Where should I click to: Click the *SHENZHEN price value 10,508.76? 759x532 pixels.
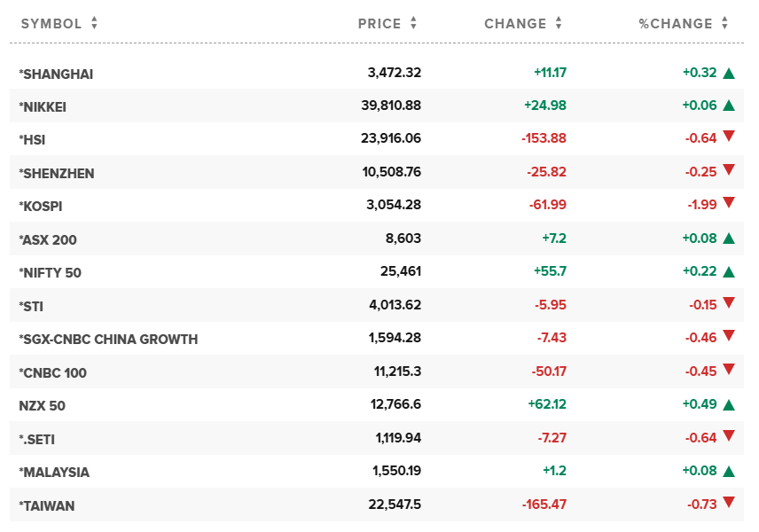click(x=392, y=172)
